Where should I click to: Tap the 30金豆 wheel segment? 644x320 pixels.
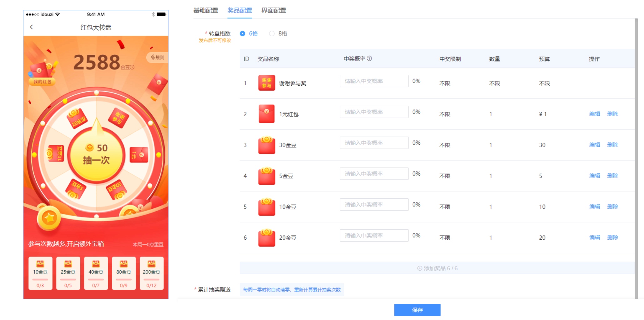coord(117,189)
